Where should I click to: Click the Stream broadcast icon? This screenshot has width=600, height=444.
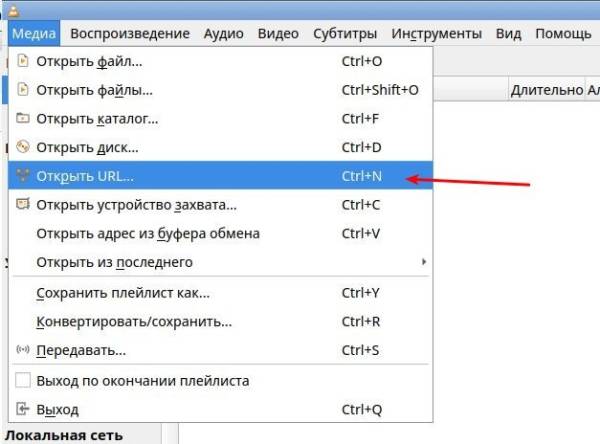pos(23,351)
